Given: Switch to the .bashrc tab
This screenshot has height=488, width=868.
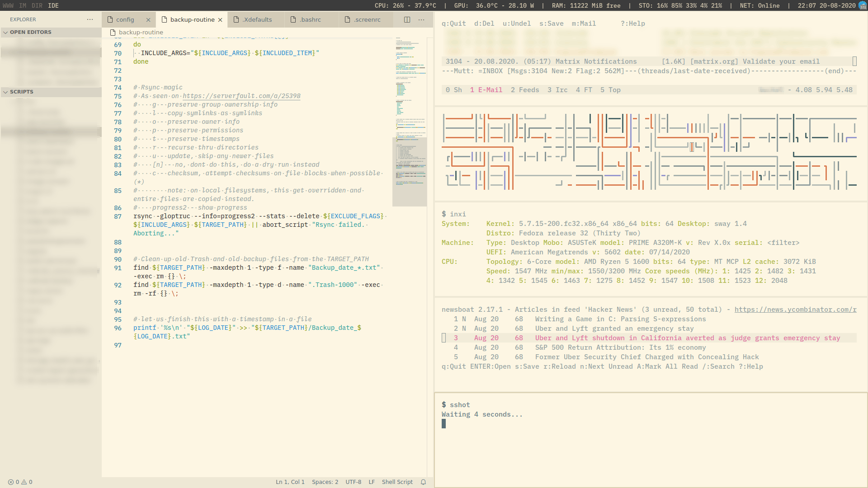Looking at the screenshot, I should pos(311,19).
